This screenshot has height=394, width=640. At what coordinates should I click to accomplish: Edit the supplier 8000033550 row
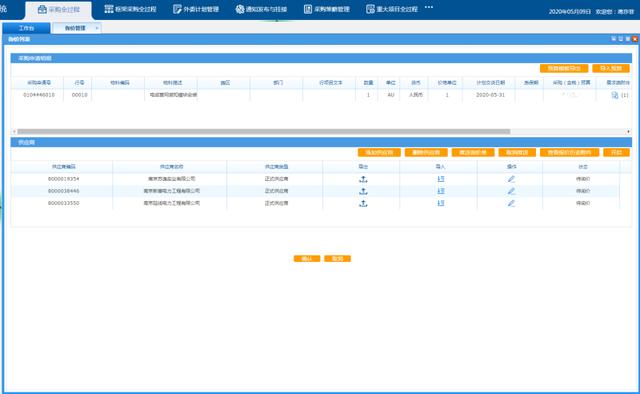511,203
